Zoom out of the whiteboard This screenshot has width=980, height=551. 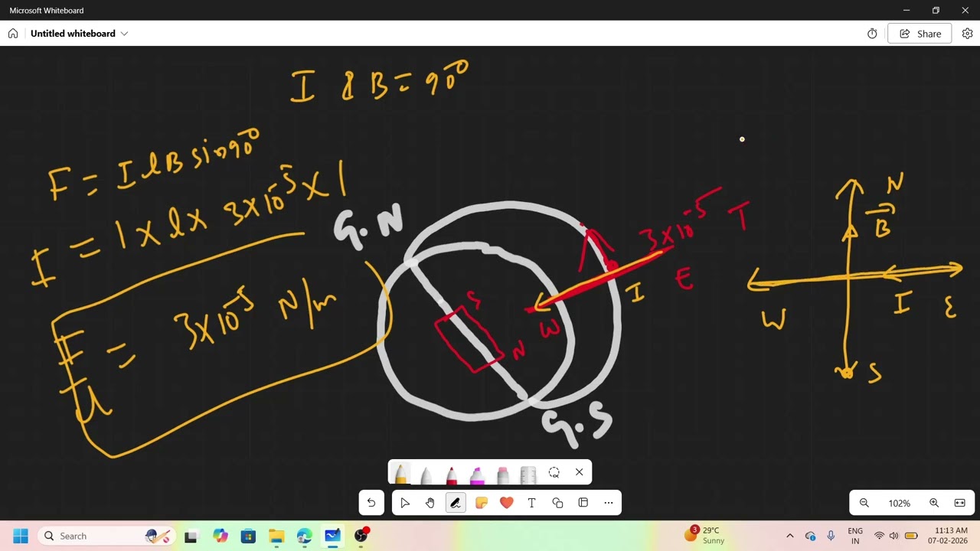pos(864,503)
